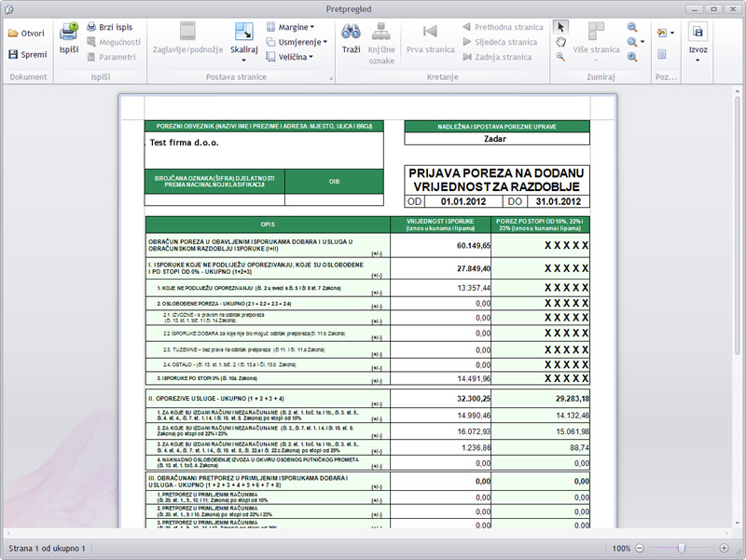Go to Prva stranica first page

pyautogui.click(x=430, y=38)
